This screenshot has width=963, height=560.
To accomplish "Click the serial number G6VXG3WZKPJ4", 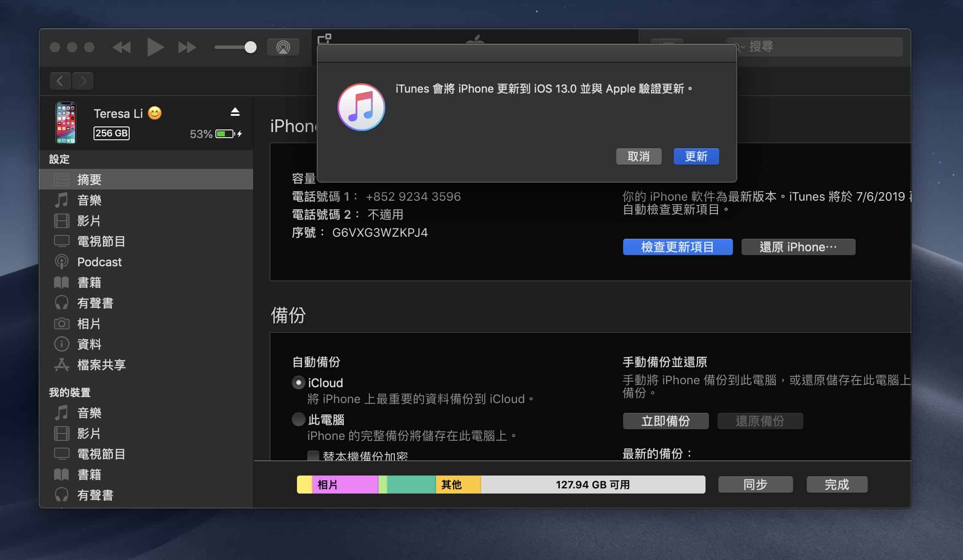I will (380, 232).
